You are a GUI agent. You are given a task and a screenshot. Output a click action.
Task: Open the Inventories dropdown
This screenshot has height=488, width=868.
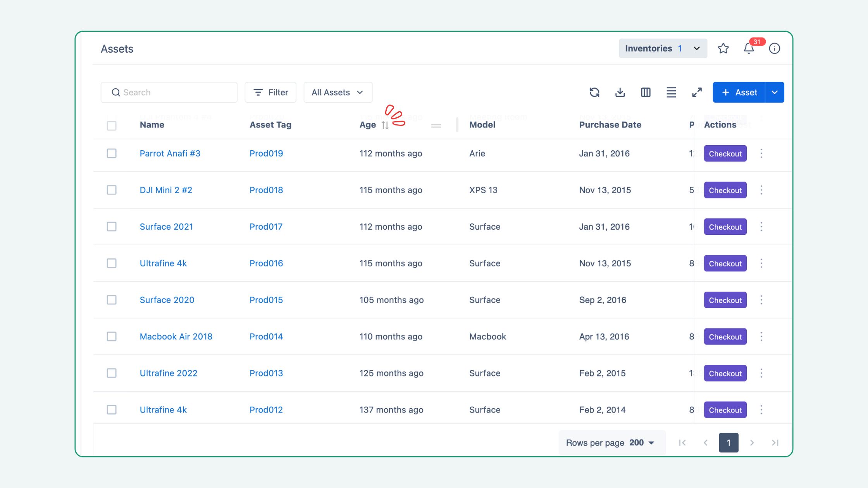(x=663, y=48)
